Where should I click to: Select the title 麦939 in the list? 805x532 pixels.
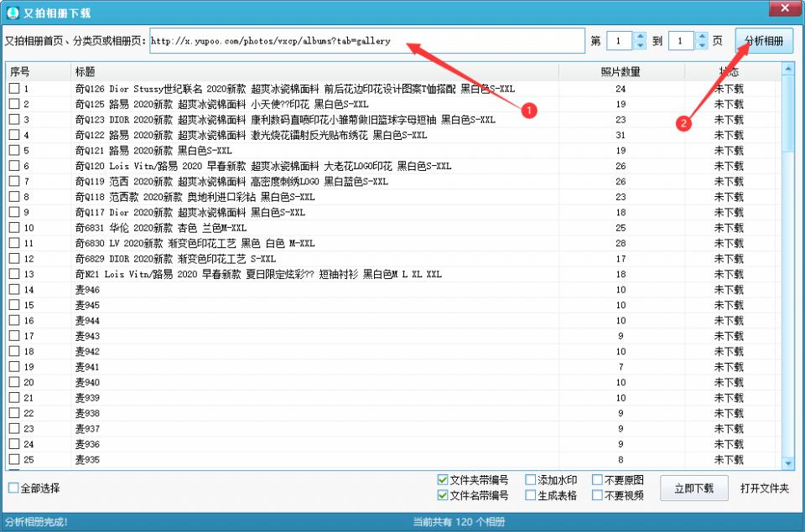(87, 398)
